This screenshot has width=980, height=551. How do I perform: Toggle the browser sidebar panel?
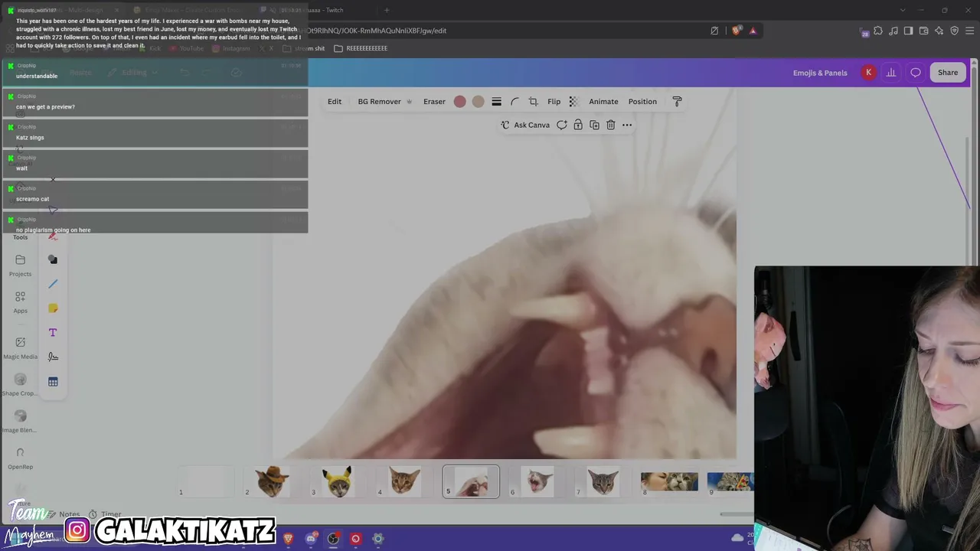(908, 31)
